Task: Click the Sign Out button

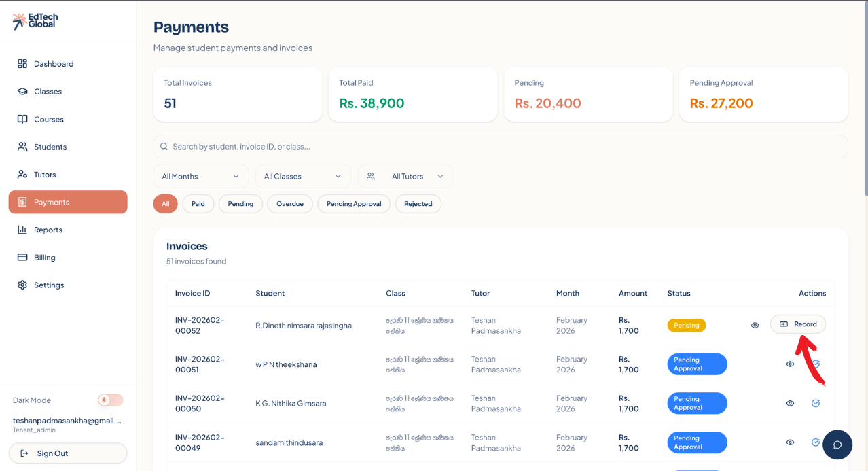Action: pos(68,453)
